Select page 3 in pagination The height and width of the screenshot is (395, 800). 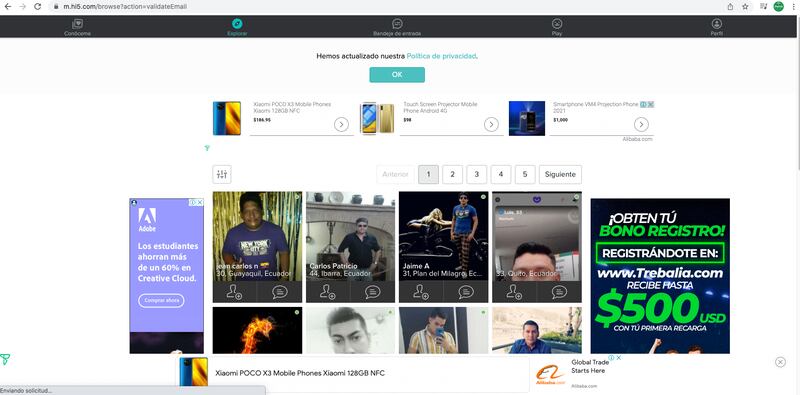(477, 174)
